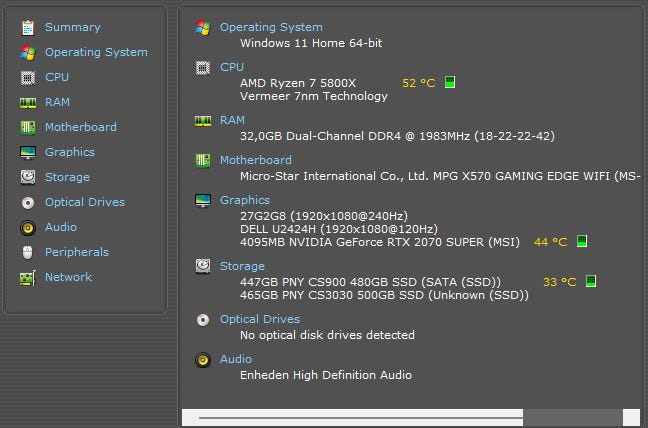Click the RAM icon in main summary panel

click(202, 121)
